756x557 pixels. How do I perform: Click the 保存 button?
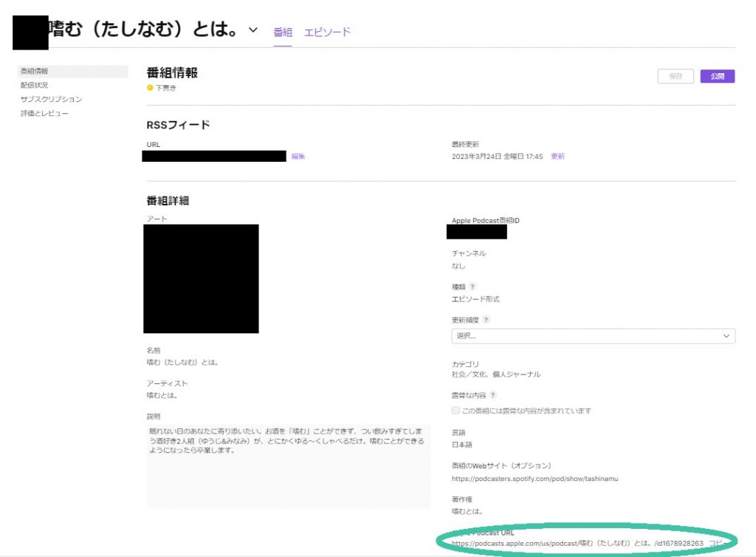point(676,76)
